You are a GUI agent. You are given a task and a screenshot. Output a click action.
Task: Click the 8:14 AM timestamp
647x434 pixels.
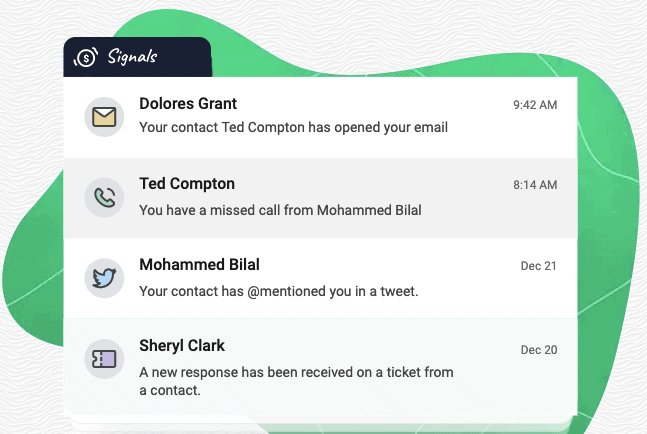click(535, 185)
